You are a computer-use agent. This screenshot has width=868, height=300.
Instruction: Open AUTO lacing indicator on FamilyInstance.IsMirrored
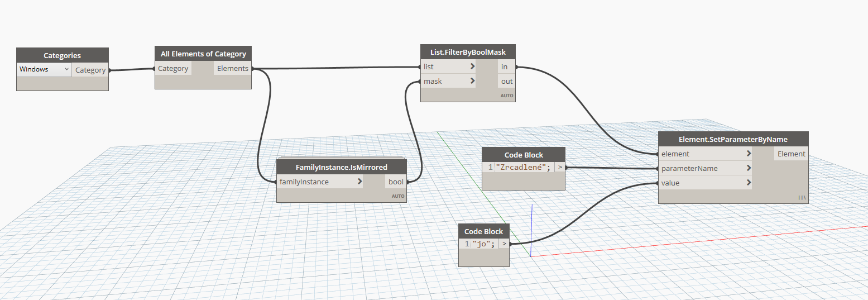398,196
